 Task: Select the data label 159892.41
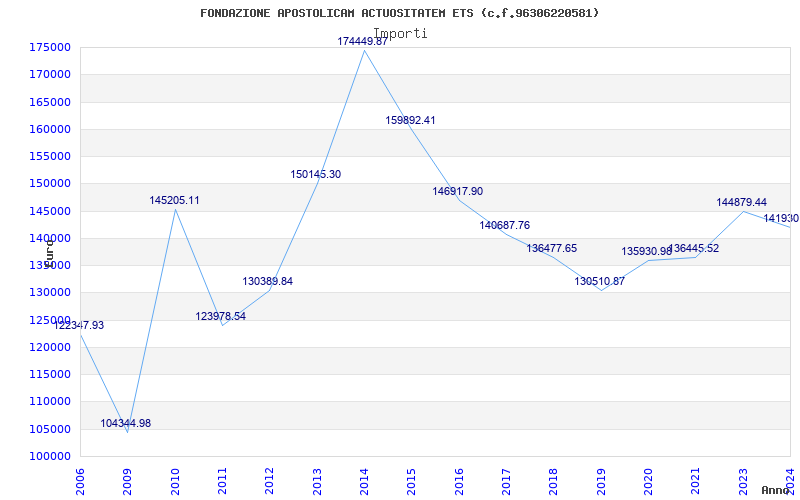410,120
